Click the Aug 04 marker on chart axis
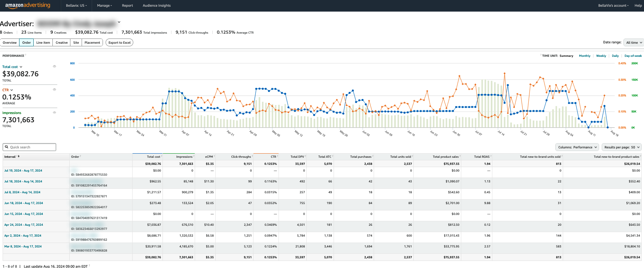The image size is (644, 268). [569, 133]
